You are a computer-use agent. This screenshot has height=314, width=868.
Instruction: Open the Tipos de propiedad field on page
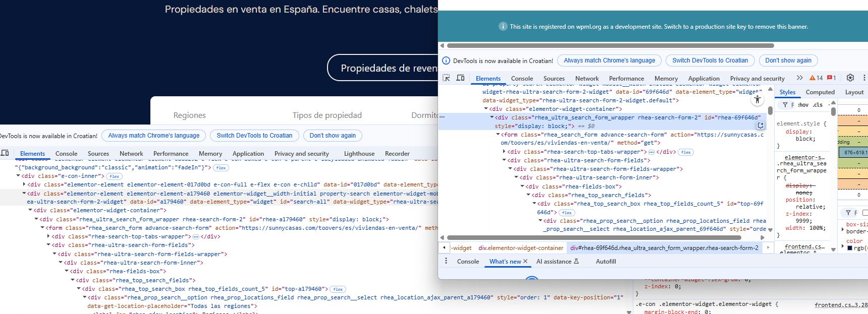[x=327, y=115]
